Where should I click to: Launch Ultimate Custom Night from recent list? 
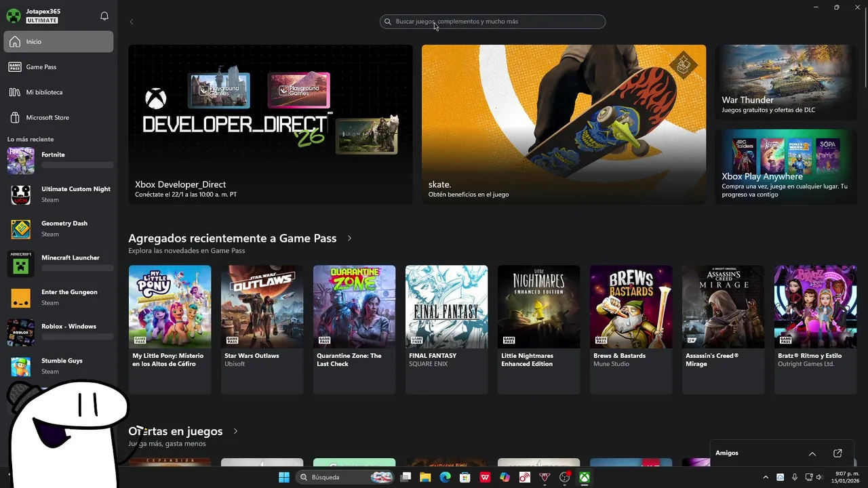tap(60, 195)
